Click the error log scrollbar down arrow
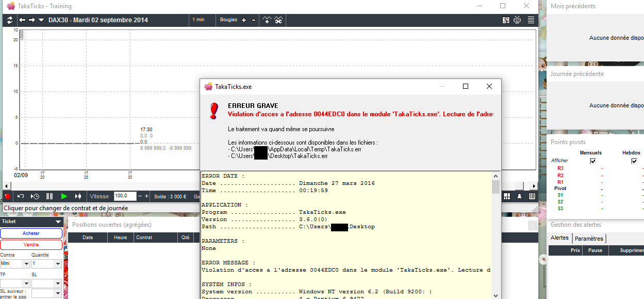Viewport: 644px width, 299px height. [x=496, y=295]
